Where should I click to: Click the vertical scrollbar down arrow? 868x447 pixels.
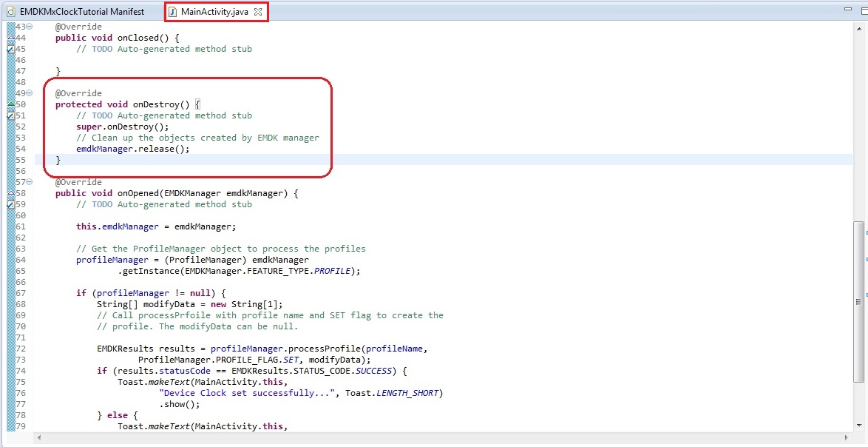click(858, 426)
